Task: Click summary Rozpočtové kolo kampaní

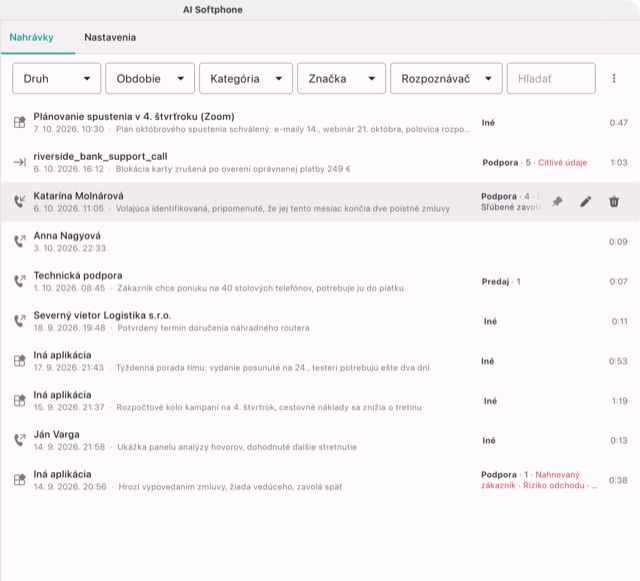Action: [269, 407]
